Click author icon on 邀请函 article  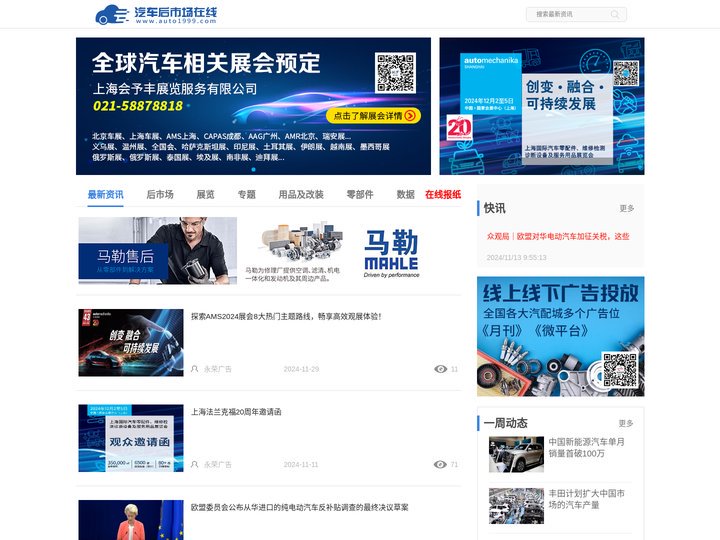[x=195, y=464]
